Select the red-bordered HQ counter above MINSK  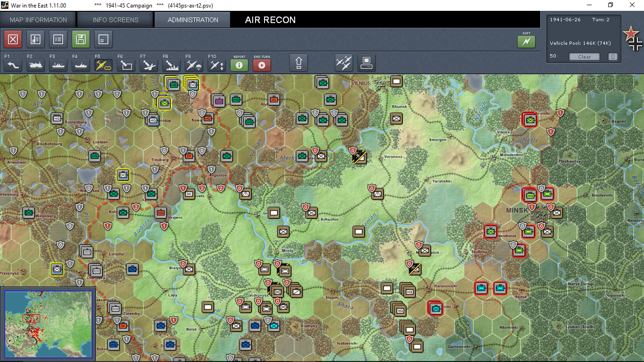click(x=529, y=195)
